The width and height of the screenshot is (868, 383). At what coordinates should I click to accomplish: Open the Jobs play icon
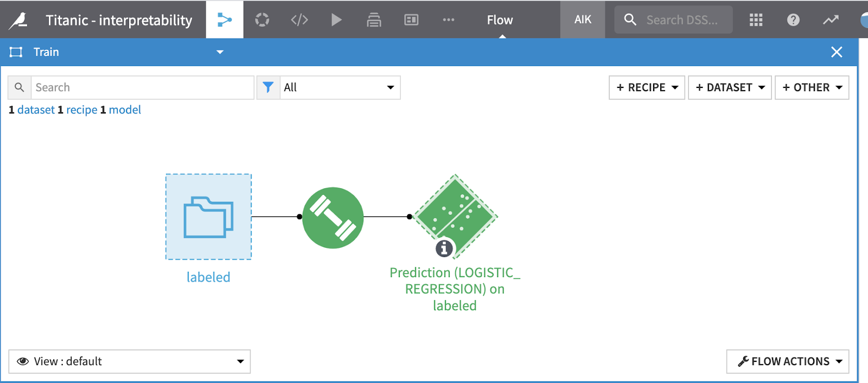tap(336, 20)
